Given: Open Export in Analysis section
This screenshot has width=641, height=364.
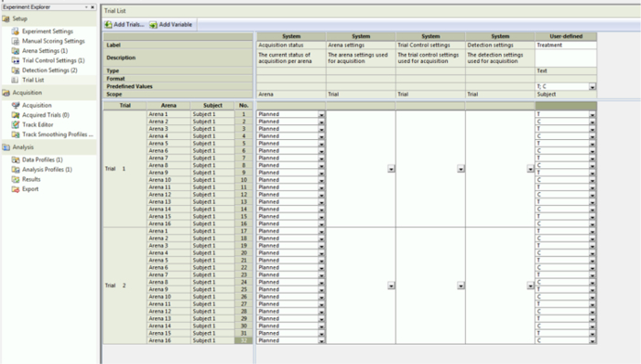Looking at the screenshot, I should coord(30,189).
